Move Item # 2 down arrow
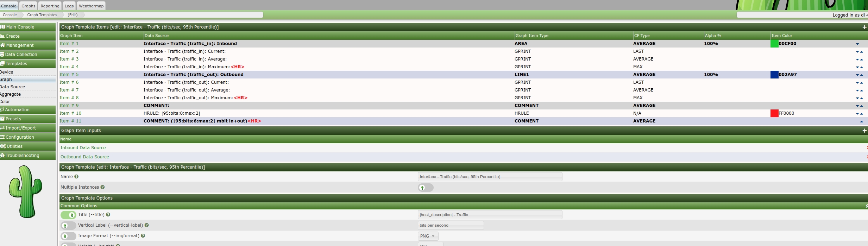 [857, 52]
